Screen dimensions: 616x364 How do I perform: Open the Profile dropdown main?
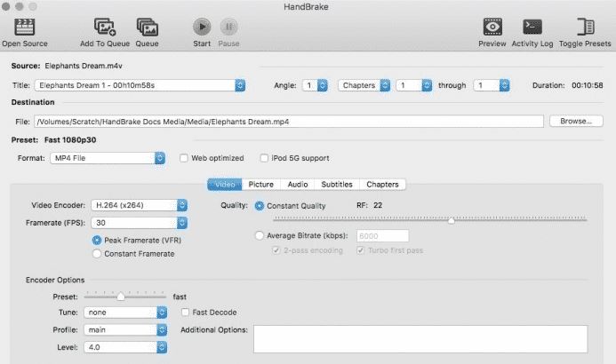125,330
